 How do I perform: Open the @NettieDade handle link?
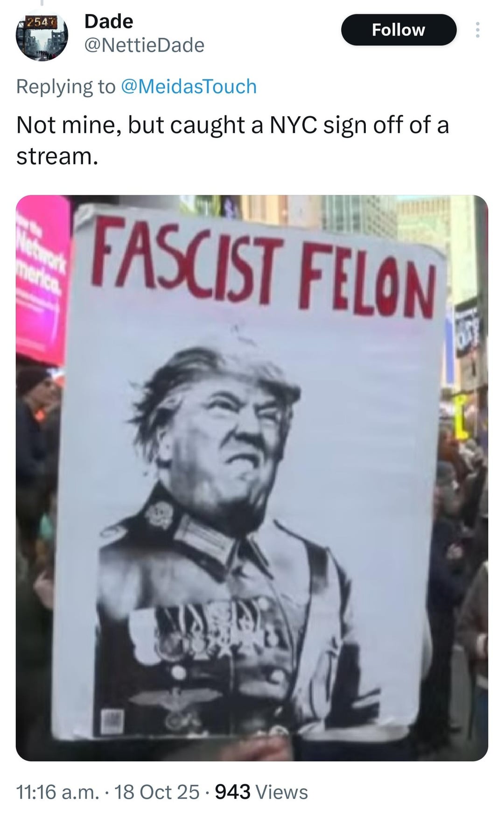144,46
